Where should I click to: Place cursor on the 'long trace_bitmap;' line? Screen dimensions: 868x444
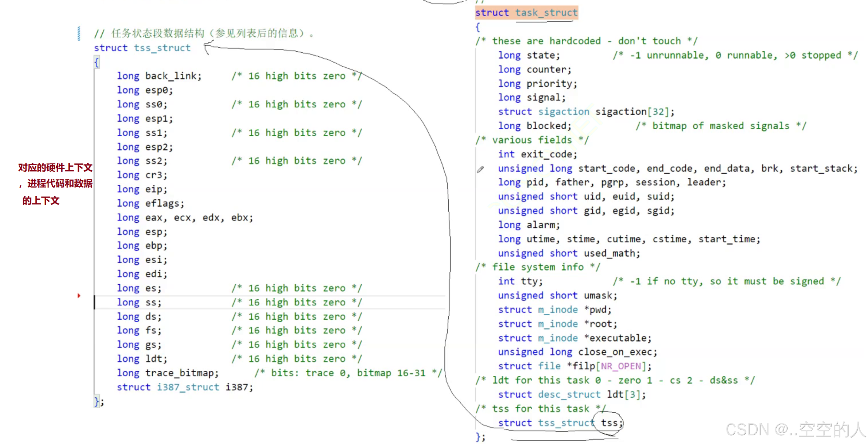(168, 373)
